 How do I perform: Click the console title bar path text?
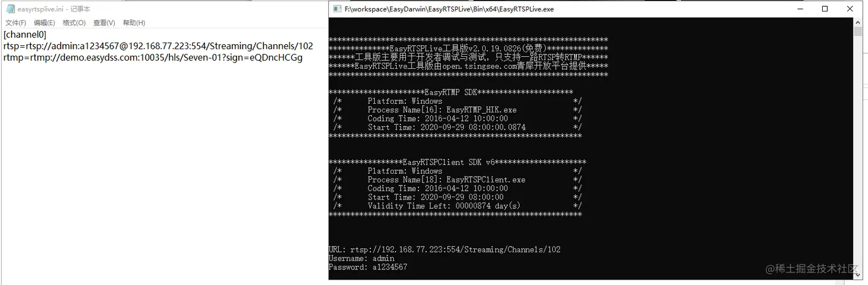coord(449,9)
